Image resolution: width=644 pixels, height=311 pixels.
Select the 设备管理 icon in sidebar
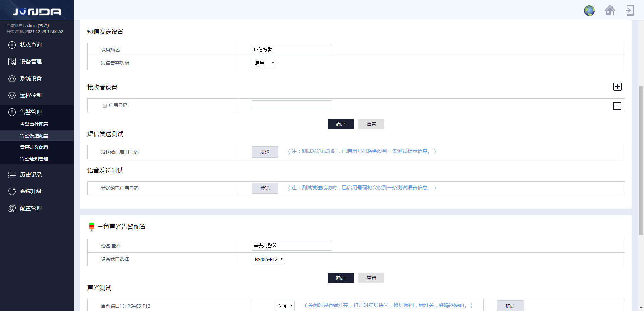tap(12, 61)
